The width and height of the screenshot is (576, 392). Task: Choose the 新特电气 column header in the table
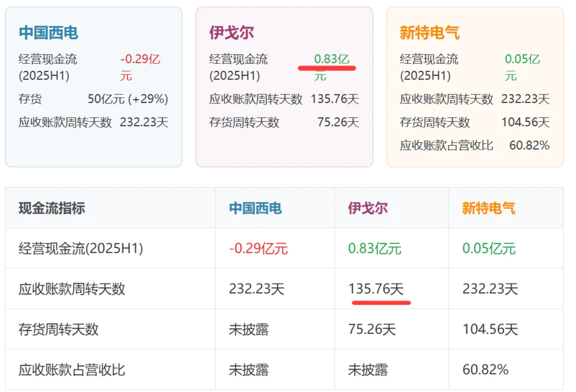(x=488, y=208)
